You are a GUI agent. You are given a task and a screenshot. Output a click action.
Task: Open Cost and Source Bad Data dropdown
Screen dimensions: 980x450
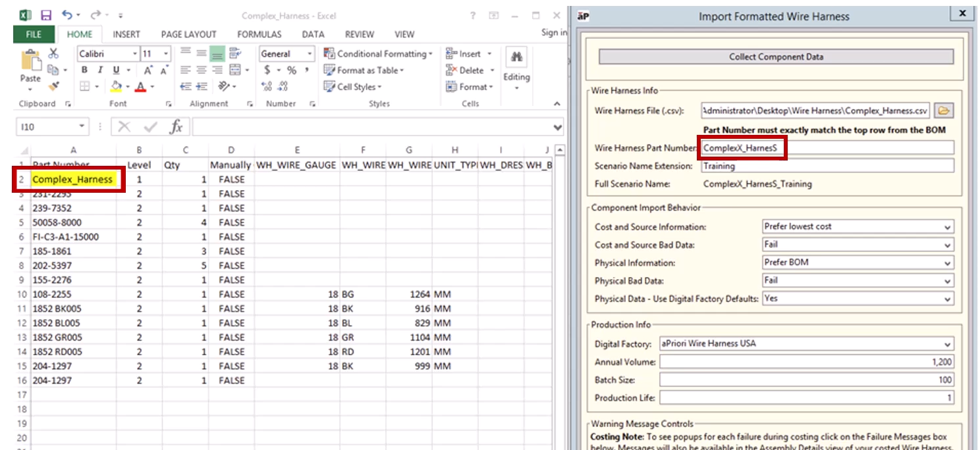pyautogui.click(x=857, y=245)
